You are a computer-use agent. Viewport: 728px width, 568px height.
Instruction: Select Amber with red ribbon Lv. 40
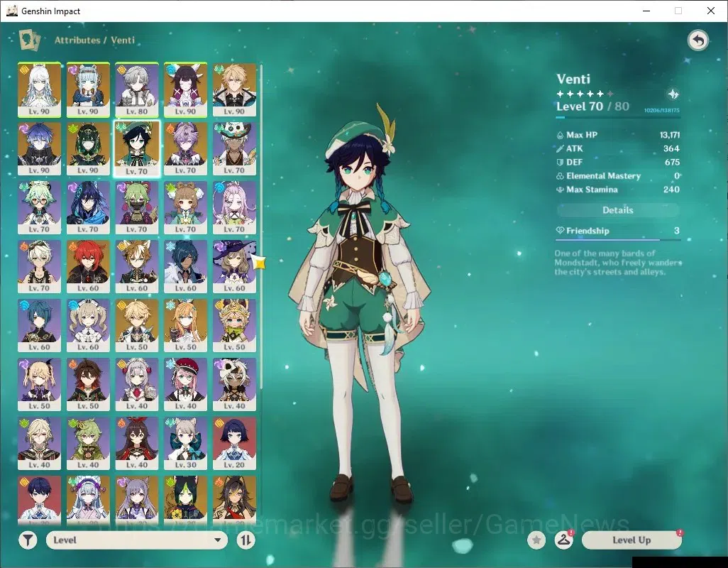tap(137, 444)
